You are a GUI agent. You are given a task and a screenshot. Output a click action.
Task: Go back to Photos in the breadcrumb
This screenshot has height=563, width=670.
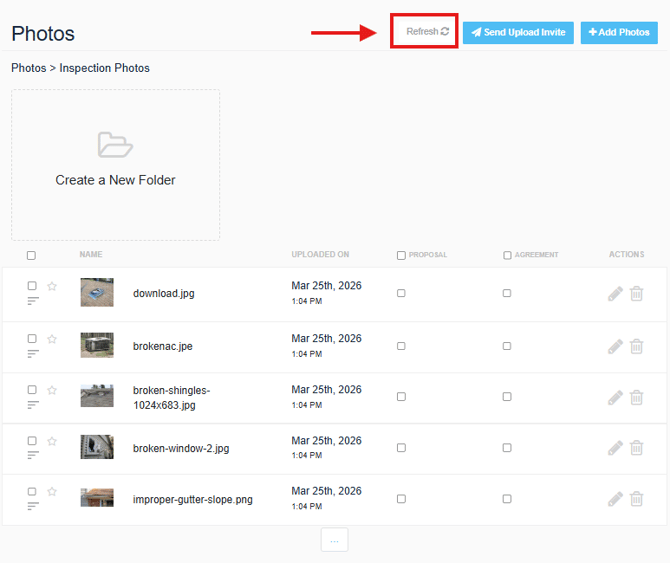(28, 68)
